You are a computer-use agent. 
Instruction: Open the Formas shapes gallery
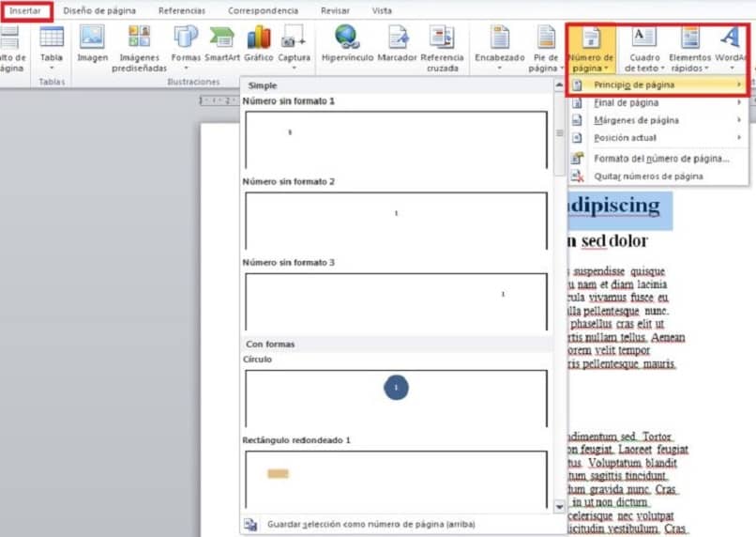(186, 48)
